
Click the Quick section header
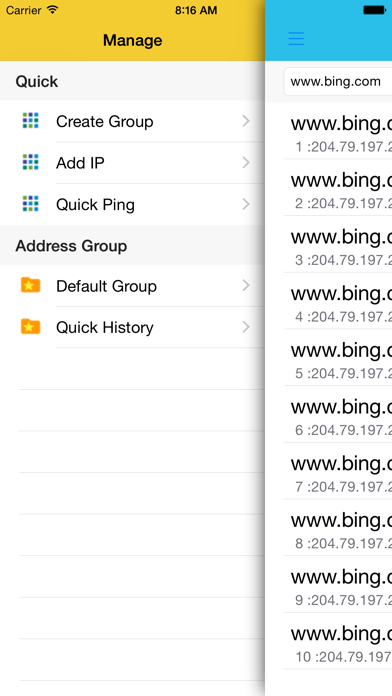tap(132, 81)
